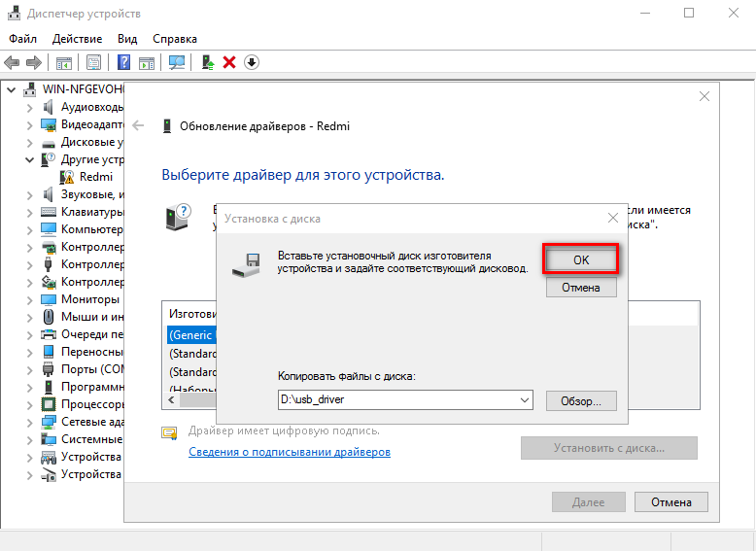756x551 pixels.
Task: Click the Update driver toolbar icon
Action: pyautogui.click(x=208, y=62)
